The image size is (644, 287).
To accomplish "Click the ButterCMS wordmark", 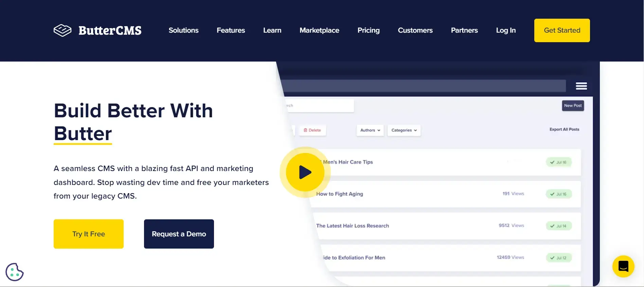I will 110,31.
